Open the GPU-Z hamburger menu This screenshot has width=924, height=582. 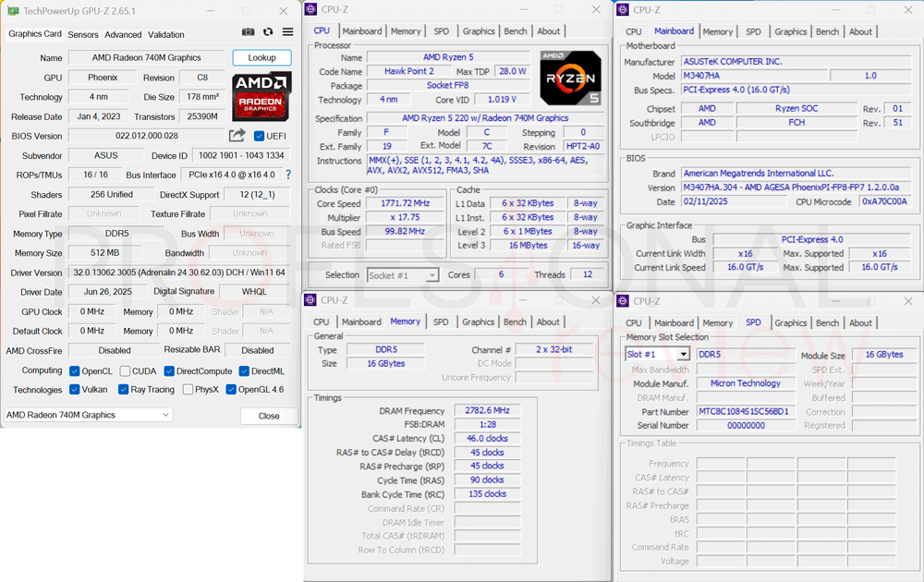[287, 31]
